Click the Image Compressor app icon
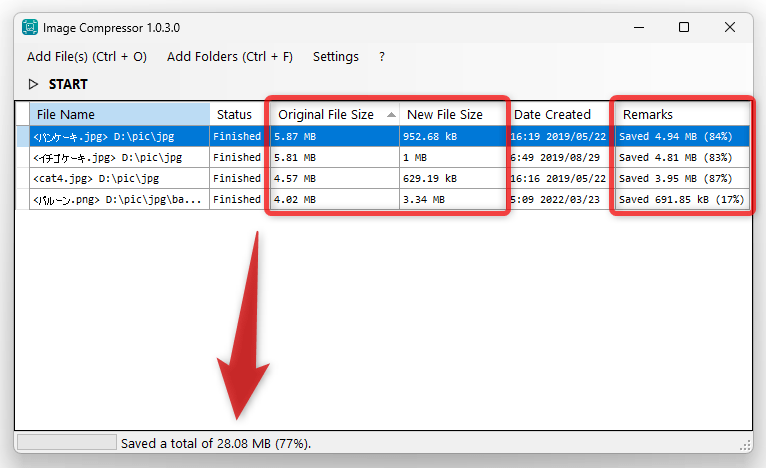Image resolution: width=766 pixels, height=468 pixels. (30, 27)
